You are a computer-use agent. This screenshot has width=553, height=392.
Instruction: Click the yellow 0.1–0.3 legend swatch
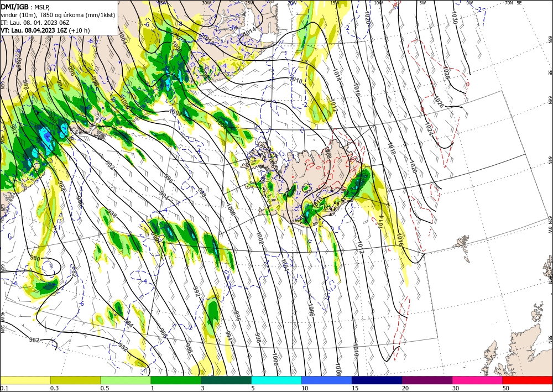coord(25,380)
